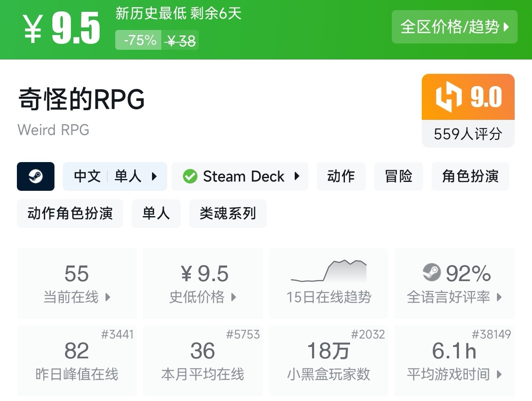Select the 动作 genre tag
The height and width of the screenshot is (401, 532).
click(x=341, y=176)
